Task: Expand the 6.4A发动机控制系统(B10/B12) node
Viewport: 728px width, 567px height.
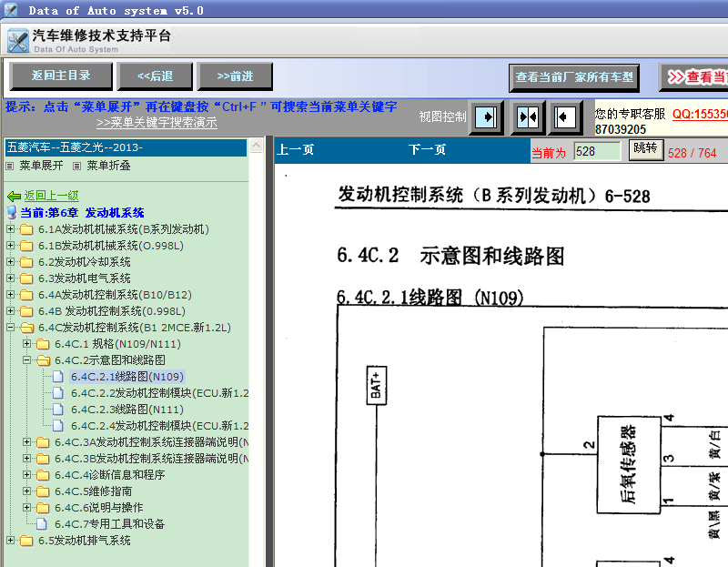Action: point(10,294)
